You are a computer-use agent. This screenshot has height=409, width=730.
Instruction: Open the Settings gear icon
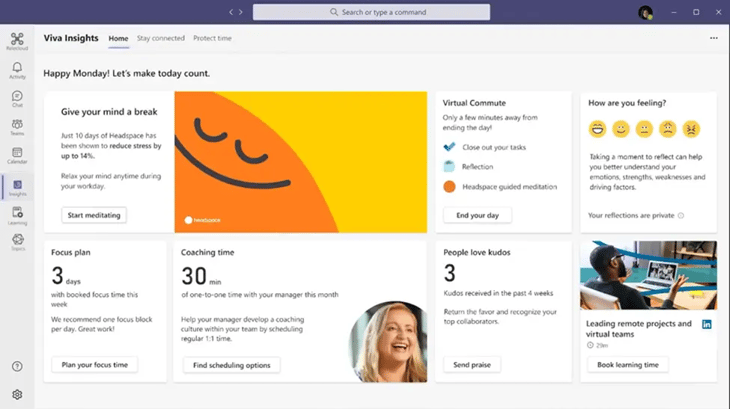coord(17,394)
